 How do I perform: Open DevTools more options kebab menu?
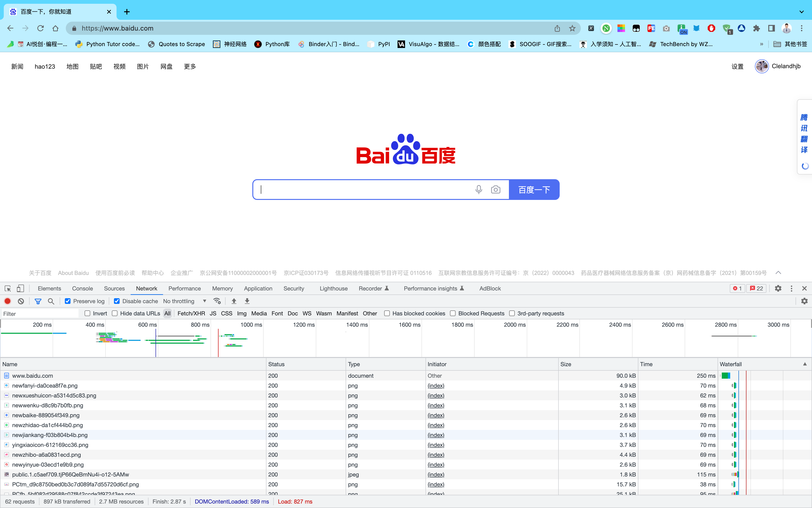coord(792,288)
